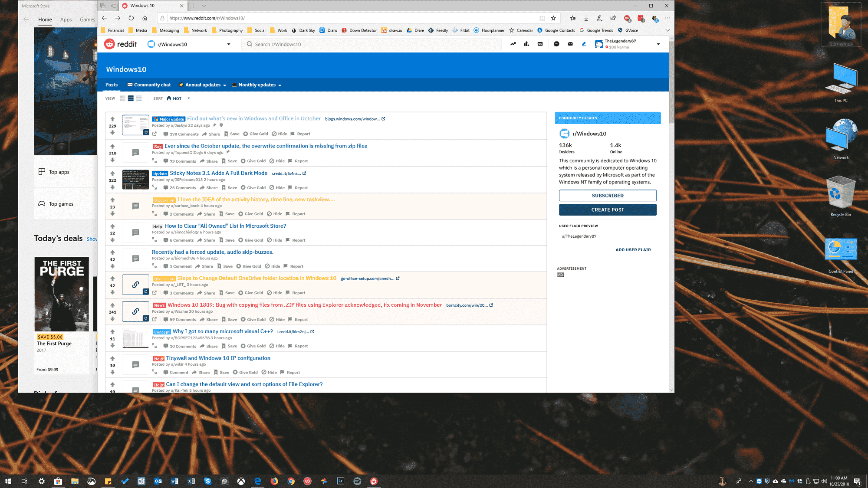Open the HOT sort dropdown
This screenshot has width=868, height=488.
[178, 98]
